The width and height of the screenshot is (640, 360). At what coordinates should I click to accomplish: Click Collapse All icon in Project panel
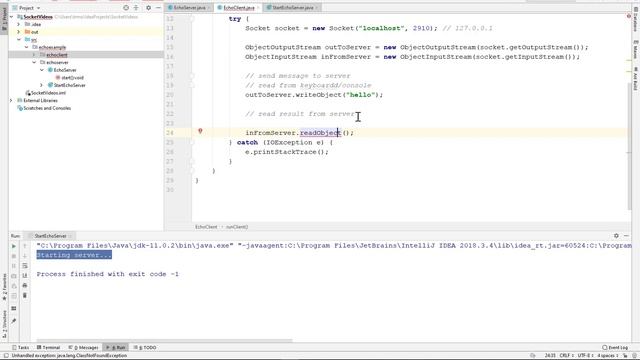(136, 8)
